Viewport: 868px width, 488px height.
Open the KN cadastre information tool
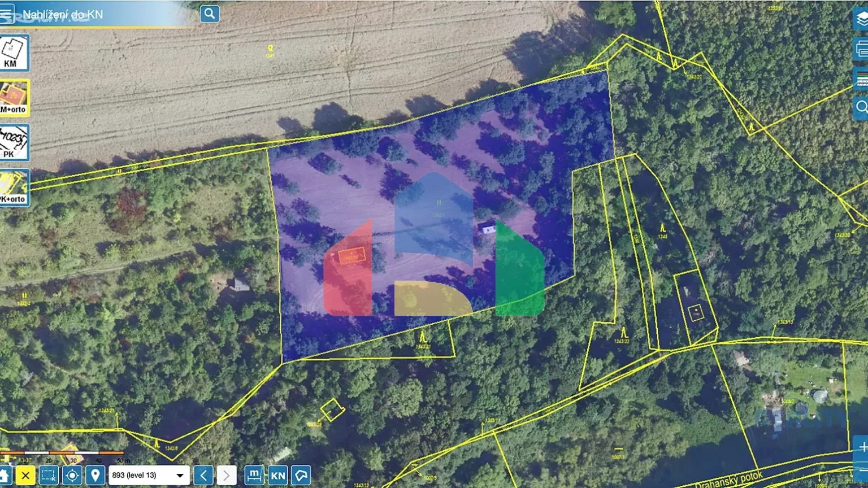tap(277, 475)
